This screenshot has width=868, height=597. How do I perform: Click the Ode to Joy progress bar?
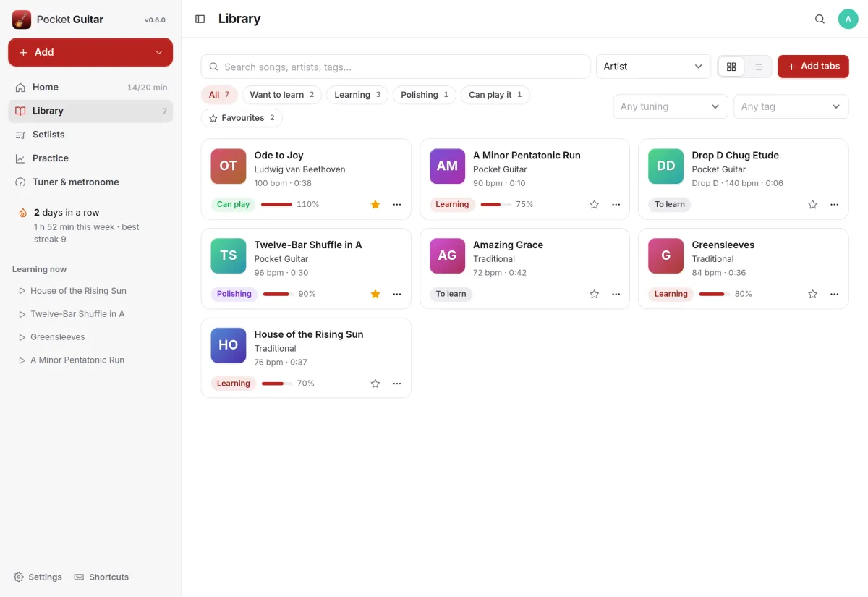click(x=276, y=205)
